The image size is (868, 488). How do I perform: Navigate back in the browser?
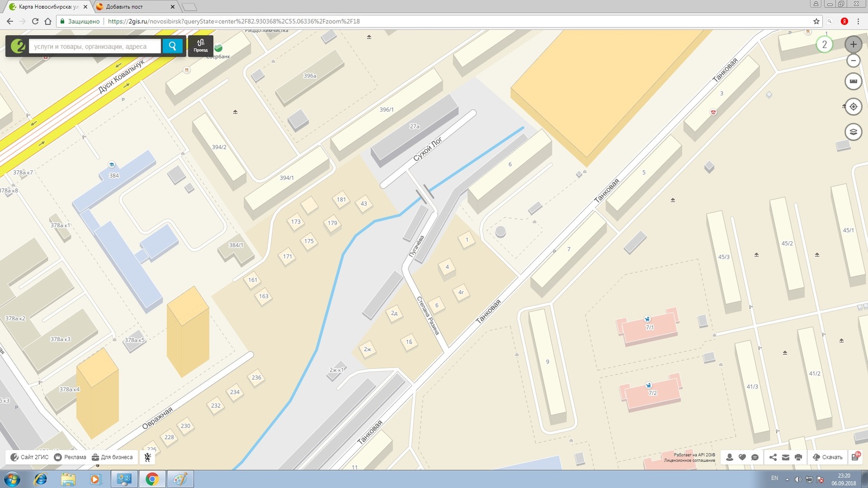coord(10,21)
